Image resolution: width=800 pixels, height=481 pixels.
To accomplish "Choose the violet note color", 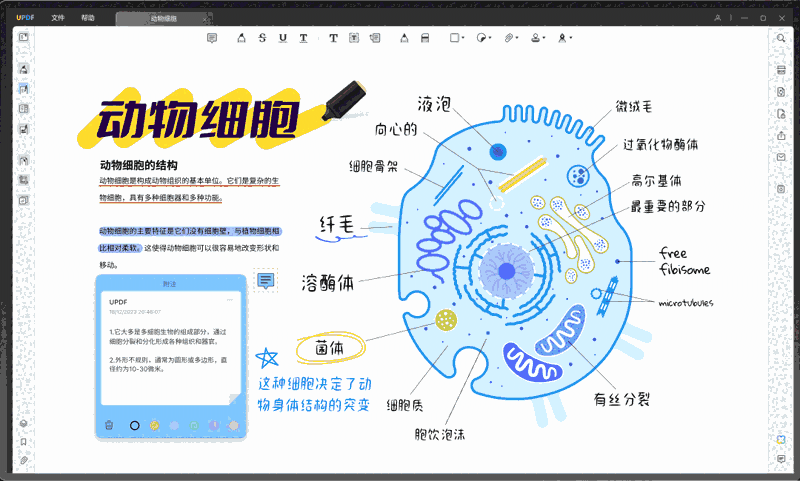I will 214,425.
